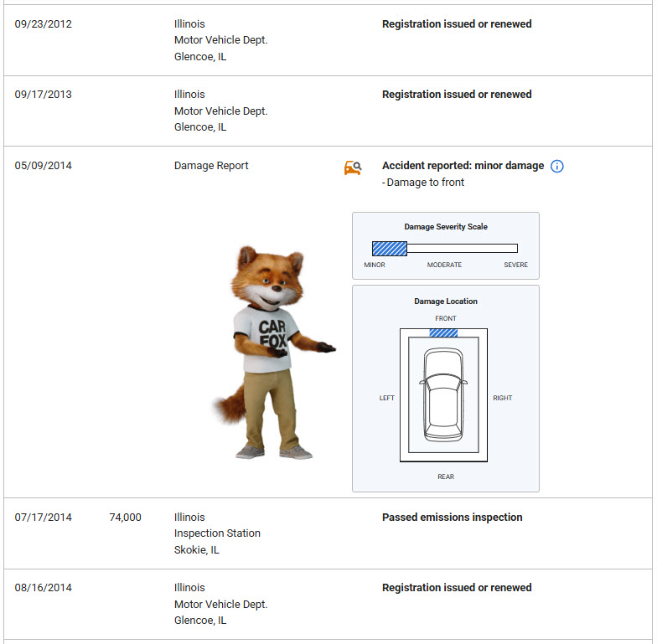
Task: Click the REAR label below car diagram
Action: click(446, 477)
